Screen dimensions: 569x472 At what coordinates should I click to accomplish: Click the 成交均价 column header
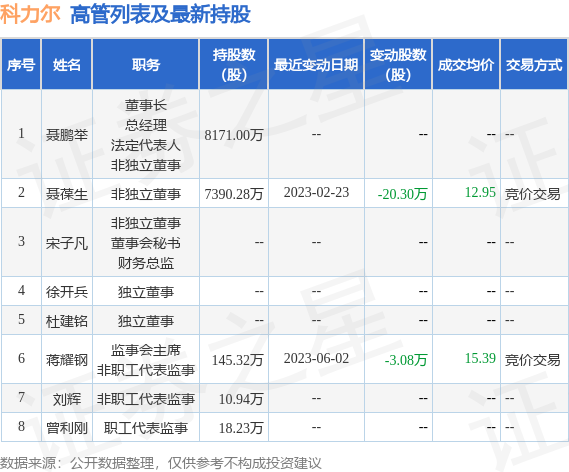point(466,65)
